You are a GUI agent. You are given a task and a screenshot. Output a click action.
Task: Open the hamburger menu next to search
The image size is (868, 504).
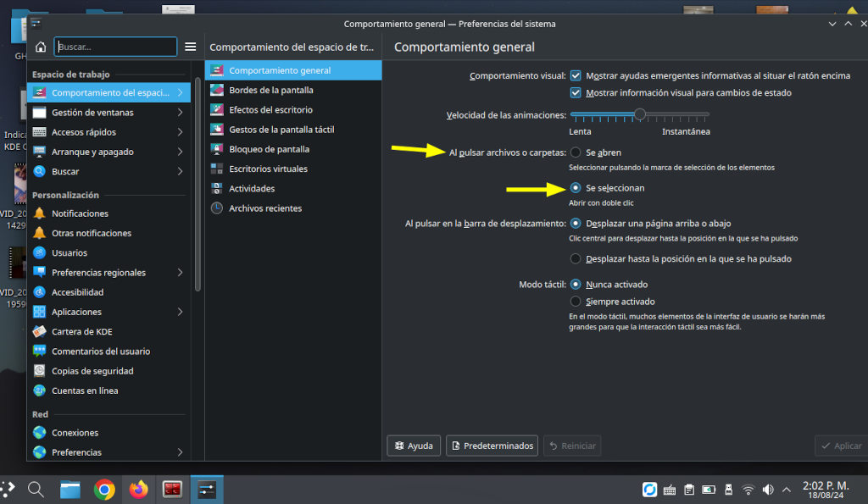[x=191, y=47]
